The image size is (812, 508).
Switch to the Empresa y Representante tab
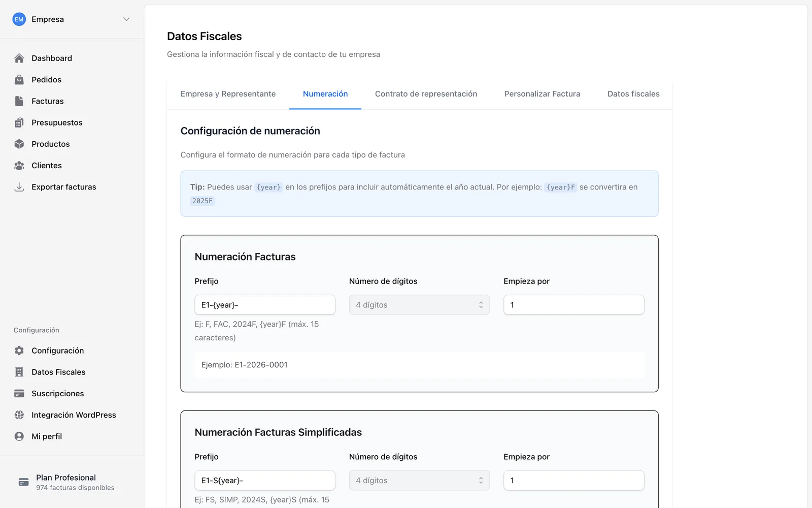click(228, 94)
